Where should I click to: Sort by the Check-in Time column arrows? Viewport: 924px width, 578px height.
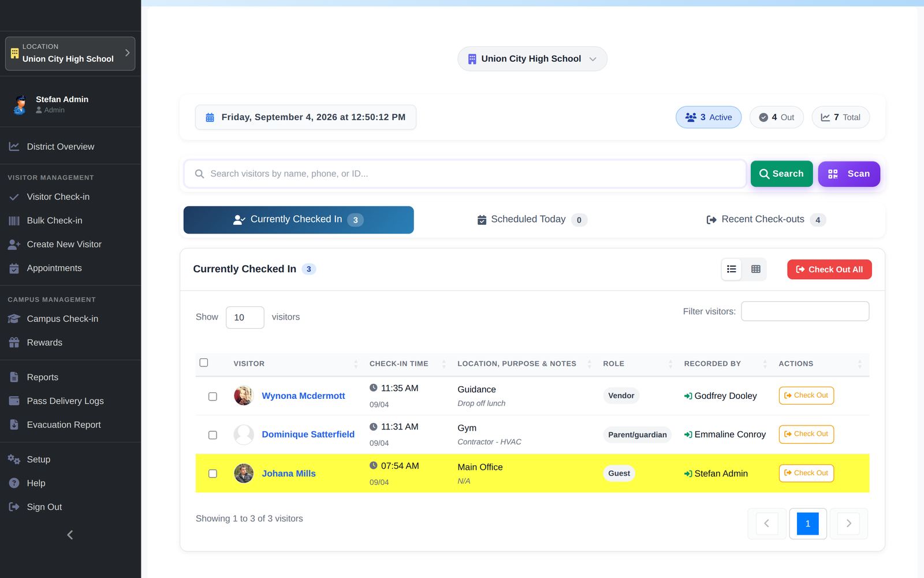(x=444, y=364)
